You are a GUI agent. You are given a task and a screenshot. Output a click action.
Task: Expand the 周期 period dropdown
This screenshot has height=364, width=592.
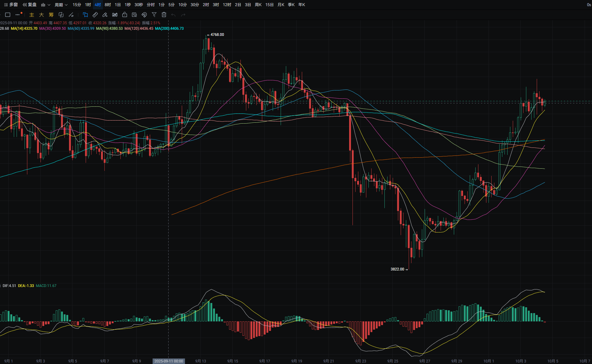61,5
